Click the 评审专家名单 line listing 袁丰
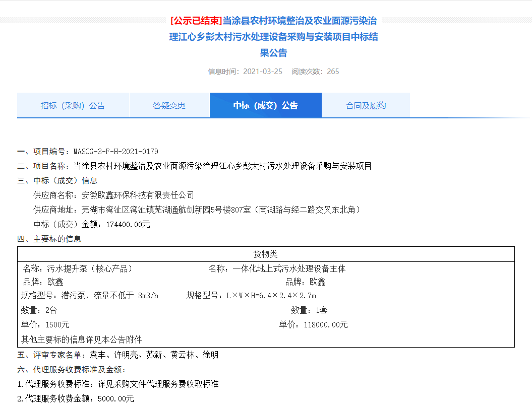The image size is (532, 407). pyautogui.click(x=118, y=355)
